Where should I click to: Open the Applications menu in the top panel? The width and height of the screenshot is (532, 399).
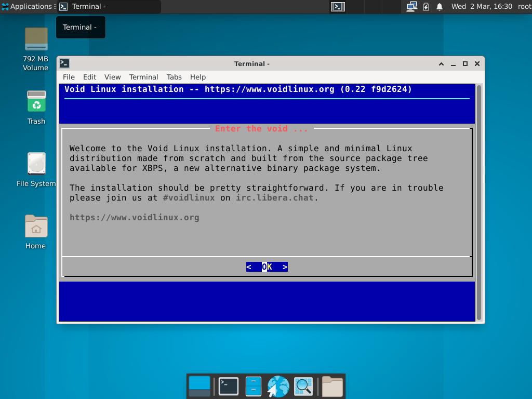click(27, 6)
